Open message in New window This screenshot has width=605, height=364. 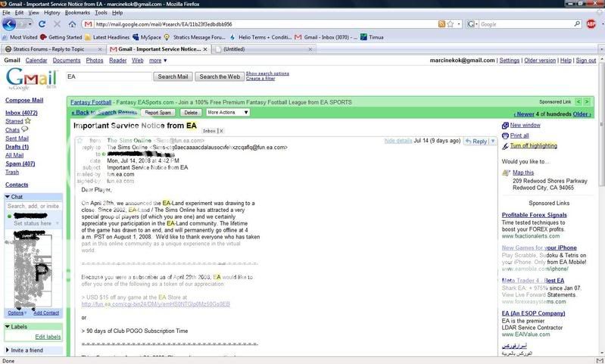point(525,126)
